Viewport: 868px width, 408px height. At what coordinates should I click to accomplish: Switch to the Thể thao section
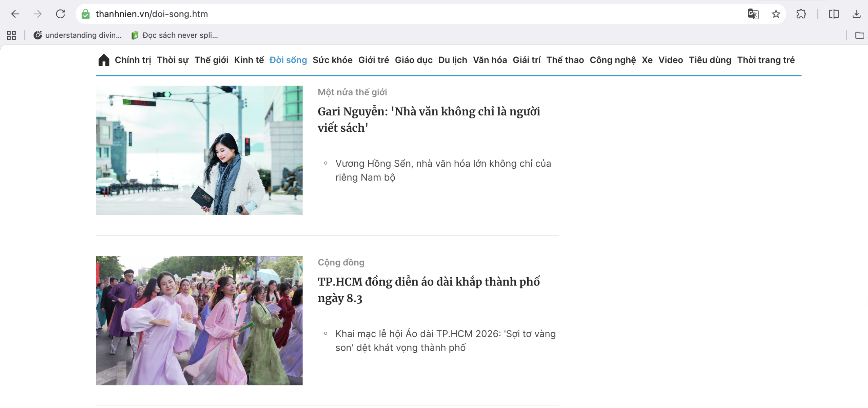pos(565,60)
